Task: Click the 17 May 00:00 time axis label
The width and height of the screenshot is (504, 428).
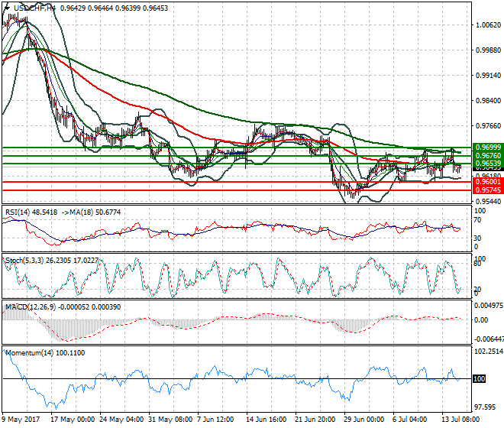Action: pyautogui.click(x=73, y=420)
